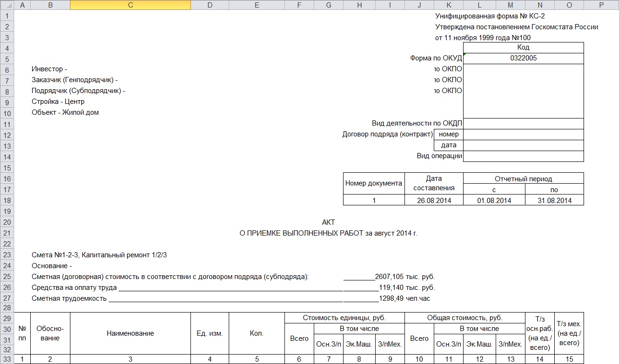Select column J header
The image size is (619, 364).
pos(419,5)
